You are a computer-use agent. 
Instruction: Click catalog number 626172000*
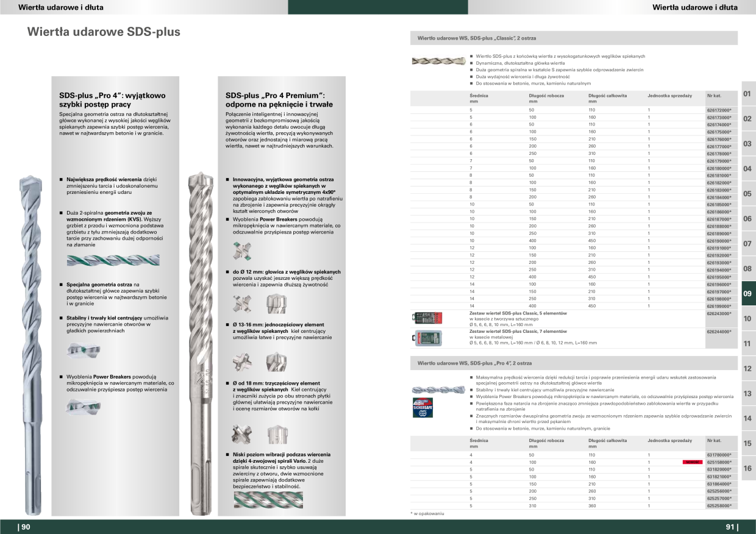pyautogui.click(x=719, y=110)
